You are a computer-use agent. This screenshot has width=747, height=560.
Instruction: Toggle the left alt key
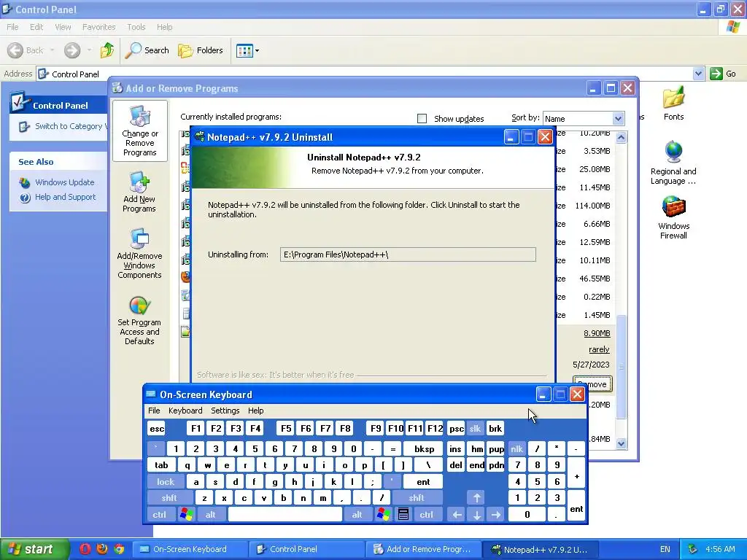coord(211,515)
